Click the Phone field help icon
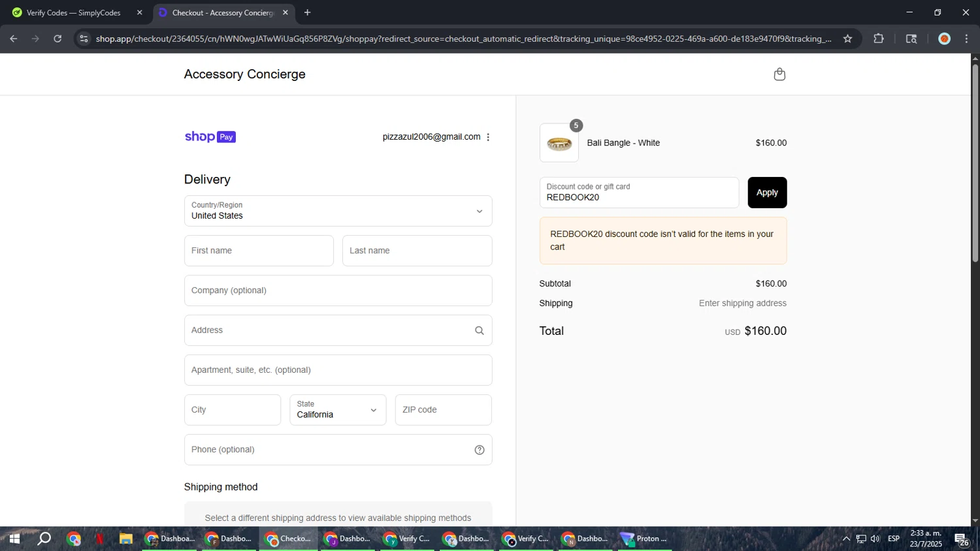Image resolution: width=980 pixels, height=551 pixels. [x=480, y=450]
